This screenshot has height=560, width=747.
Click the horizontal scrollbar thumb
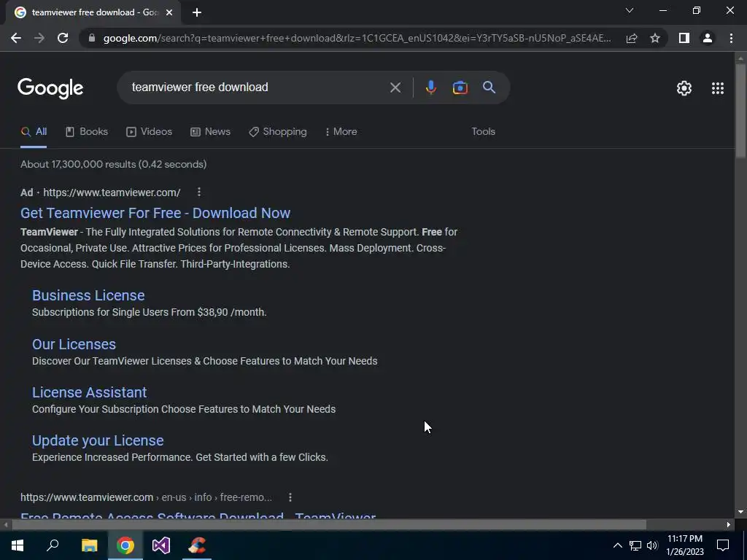pyautogui.click(x=329, y=525)
